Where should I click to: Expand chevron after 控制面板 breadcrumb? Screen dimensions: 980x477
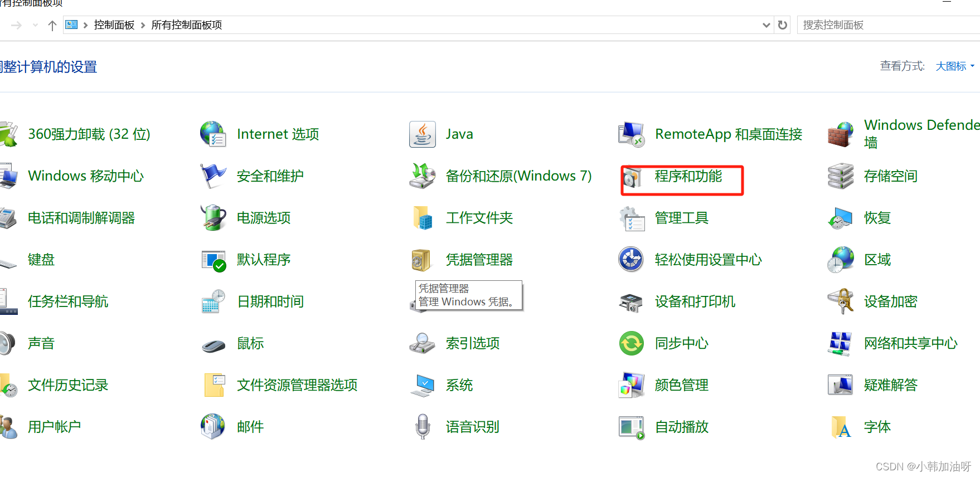pos(143,25)
